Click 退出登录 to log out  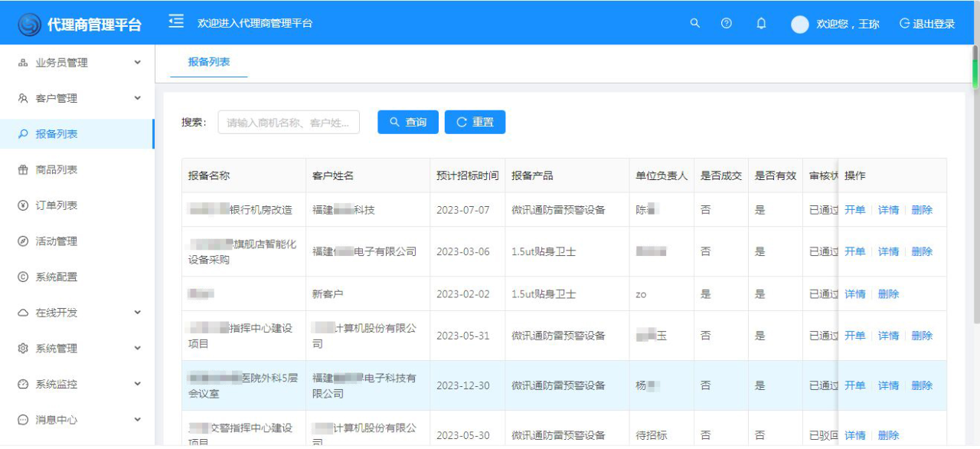(x=927, y=24)
